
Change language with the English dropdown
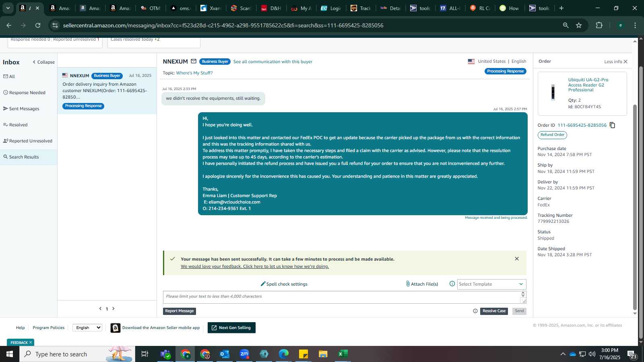coord(87,327)
